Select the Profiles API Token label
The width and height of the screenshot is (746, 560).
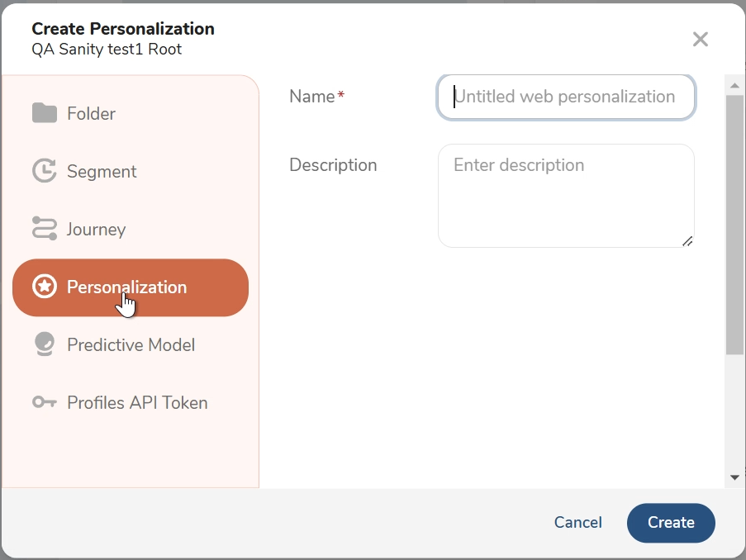pyautogui.click(x=137, y=403)
